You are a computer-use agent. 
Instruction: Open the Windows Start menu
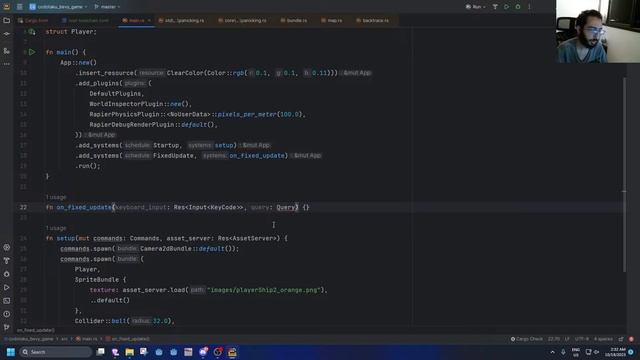(x=11, y=352)
